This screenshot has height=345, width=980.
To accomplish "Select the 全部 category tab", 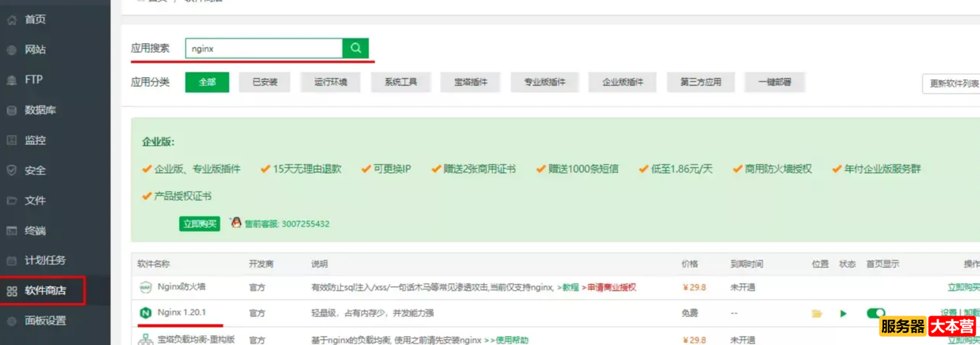I will [207, 82].
